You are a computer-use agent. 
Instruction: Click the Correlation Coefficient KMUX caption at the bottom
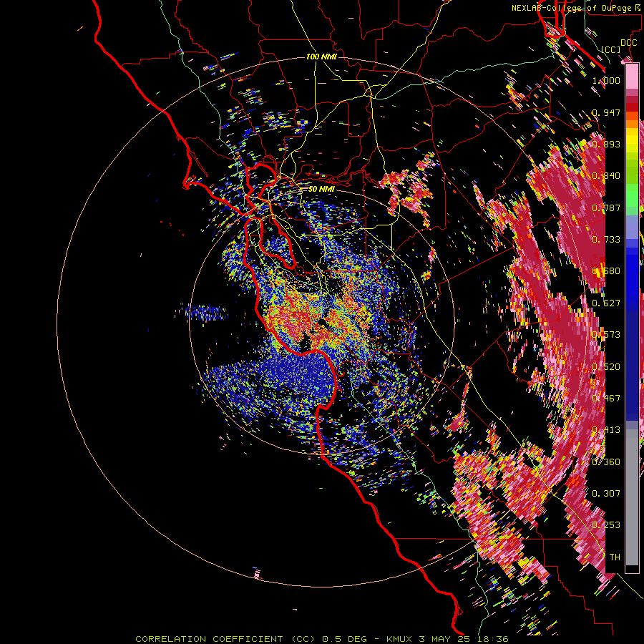point(322,639)
